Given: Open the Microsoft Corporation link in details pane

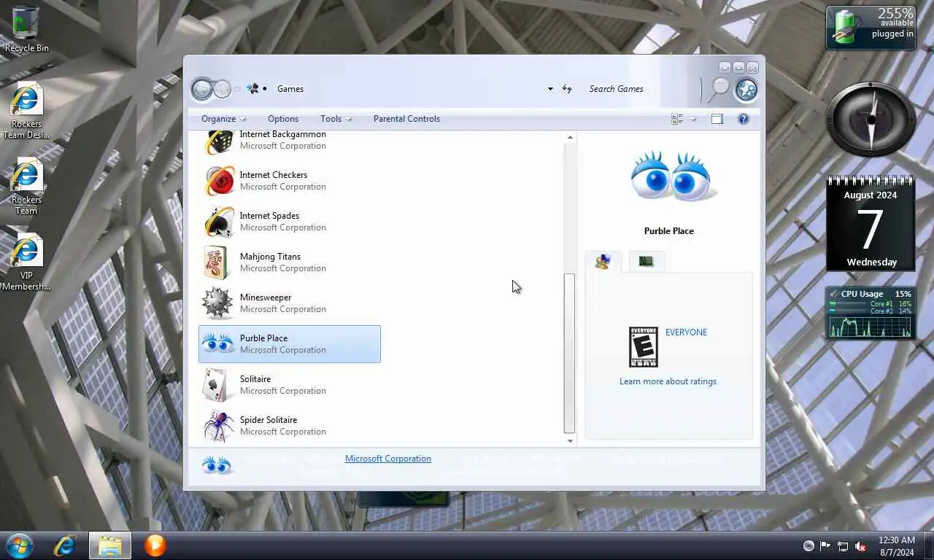Looking at the screenshot, I should pyautogui.click(x=388, y=459).
